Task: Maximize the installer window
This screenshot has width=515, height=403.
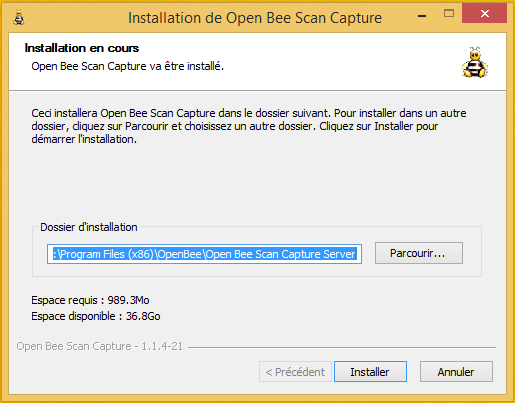Action: pyautogui.click(x=449, y=14)
